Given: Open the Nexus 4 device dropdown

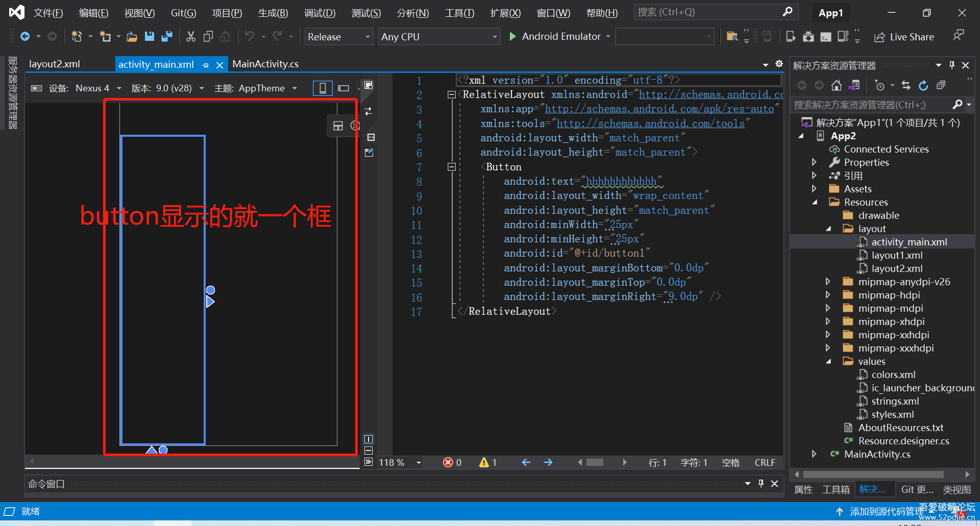Looking at the screenshot, I should pyautogui.click(x=99, y=88).
